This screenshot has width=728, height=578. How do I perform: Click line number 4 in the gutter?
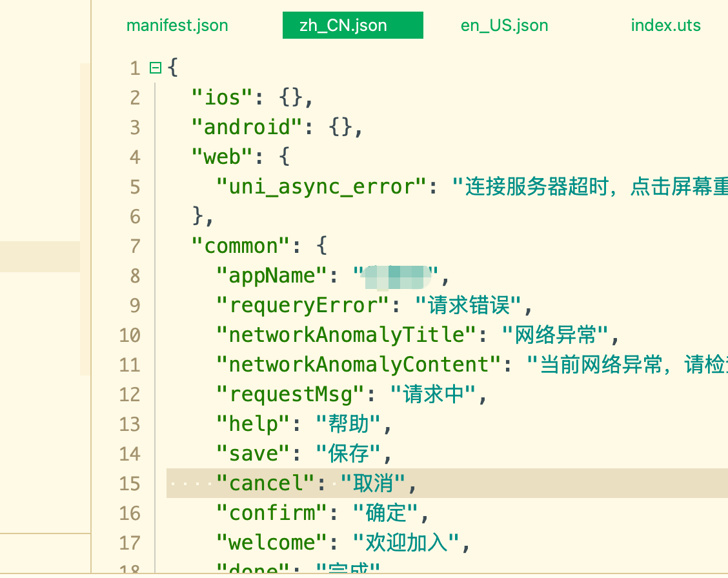point(134,157)
